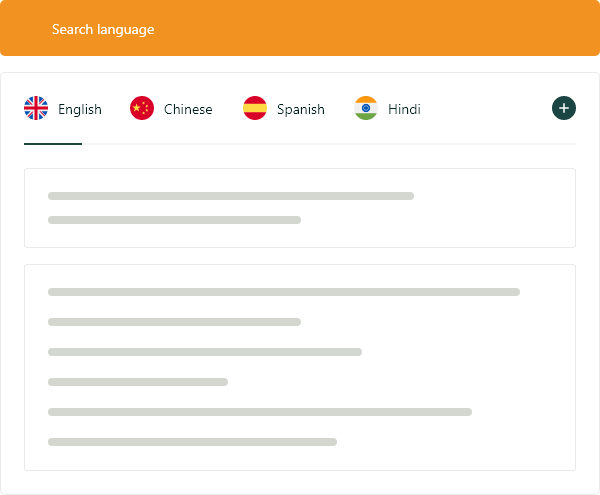This screenshot has height=495, width=600.
Task: Click the active underline beneath English
Action: [53, 144]
